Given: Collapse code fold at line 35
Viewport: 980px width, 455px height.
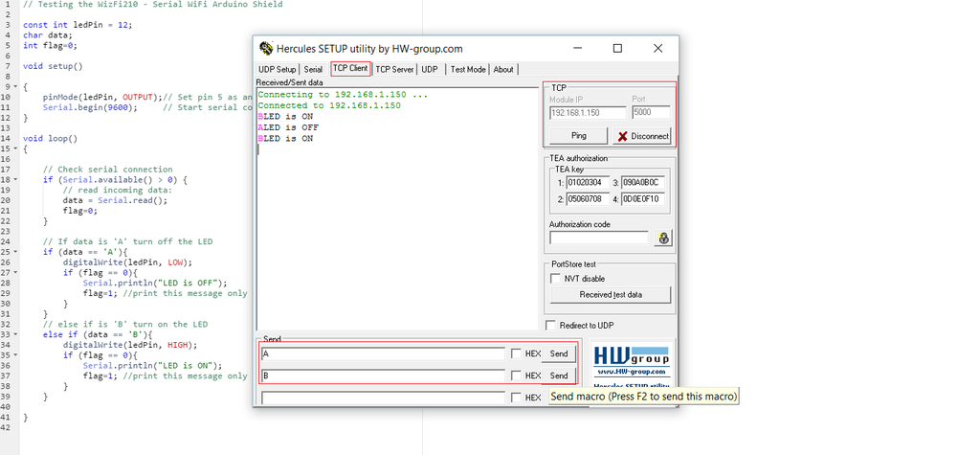Looking at the screenshot, I should click(x=15, y=354).
